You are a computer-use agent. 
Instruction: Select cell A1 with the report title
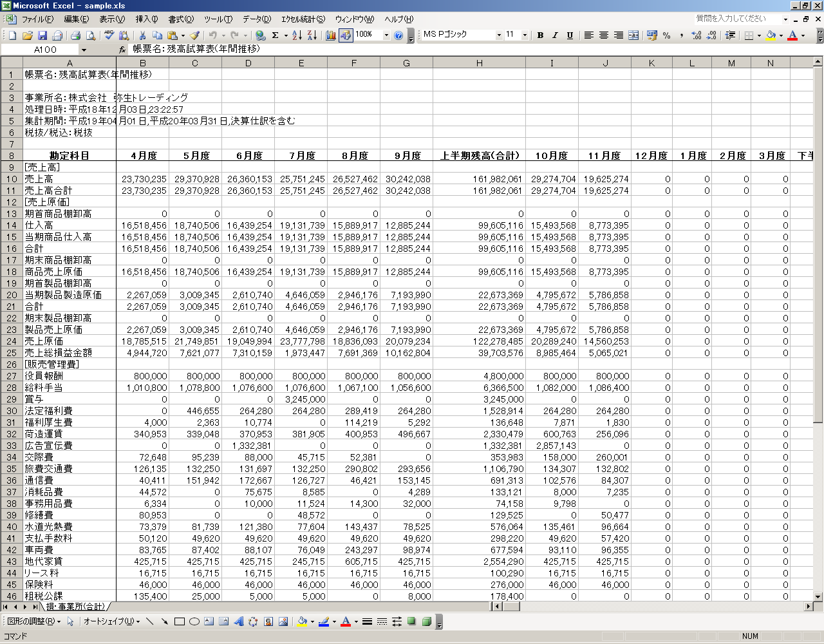[70, 75]
